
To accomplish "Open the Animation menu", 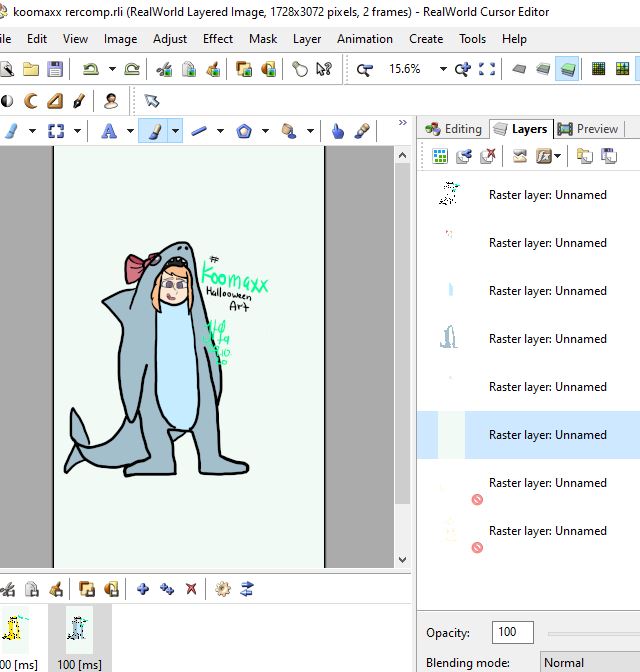I will [364, 39].
